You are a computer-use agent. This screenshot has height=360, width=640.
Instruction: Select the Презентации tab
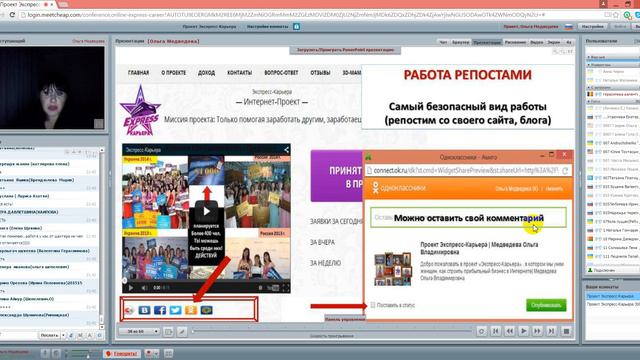point(487,42)
